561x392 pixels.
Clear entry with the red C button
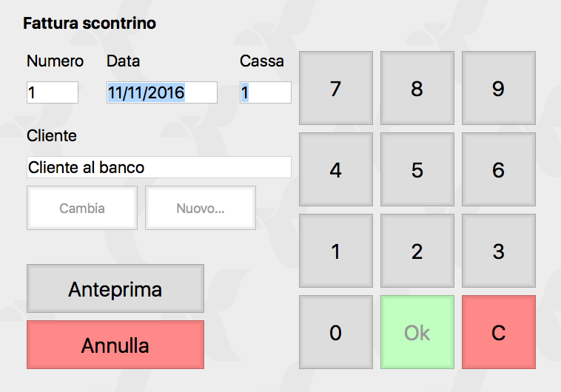point(498,332)
